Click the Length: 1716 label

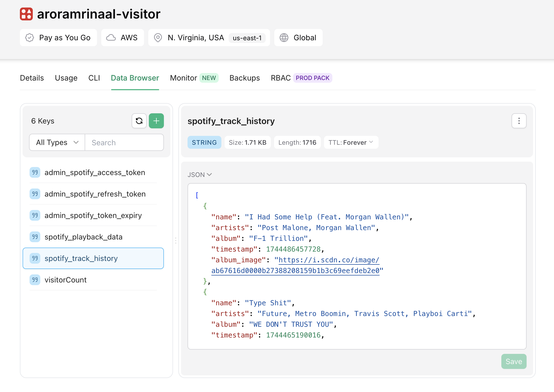point(297,142)
